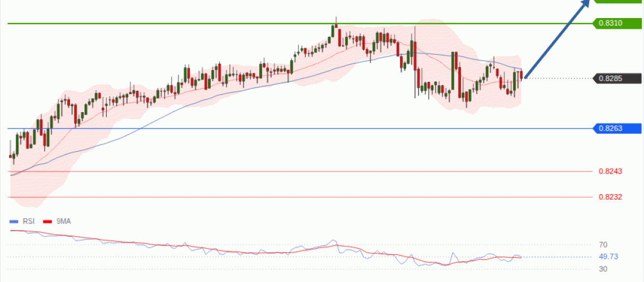Click the RSI 70 level label

coord(603,245)
